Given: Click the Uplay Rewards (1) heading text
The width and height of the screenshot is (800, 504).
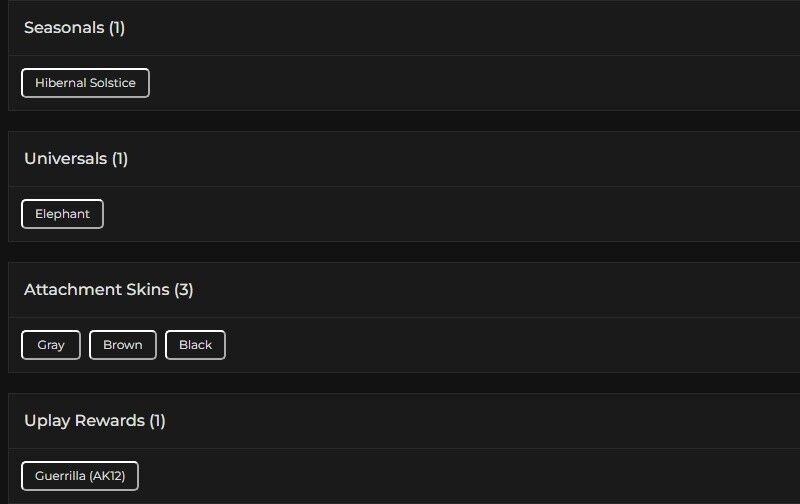Looking at the screenshot, I should tap(95, 421).
